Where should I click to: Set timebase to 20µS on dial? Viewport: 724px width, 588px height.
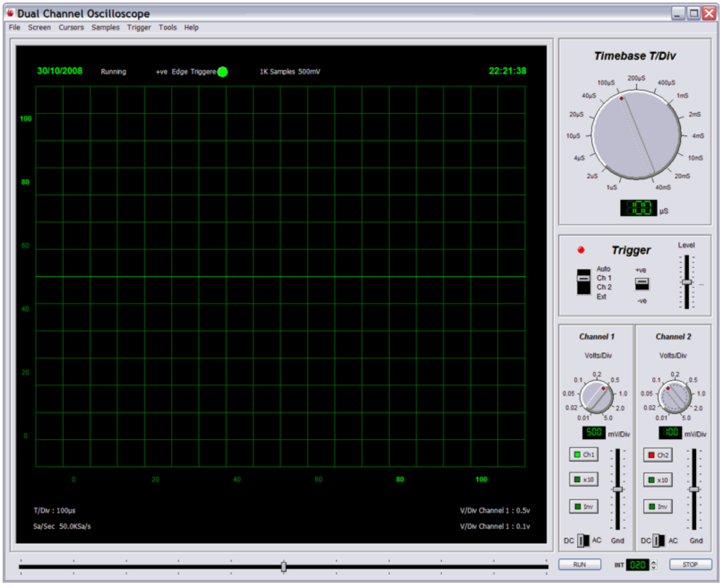576,114
